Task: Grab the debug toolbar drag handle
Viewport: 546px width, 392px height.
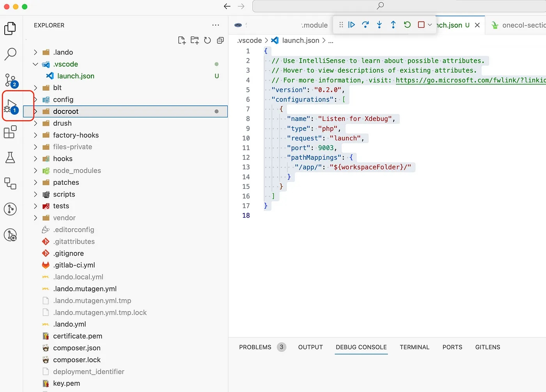Action: coord(341,25)
